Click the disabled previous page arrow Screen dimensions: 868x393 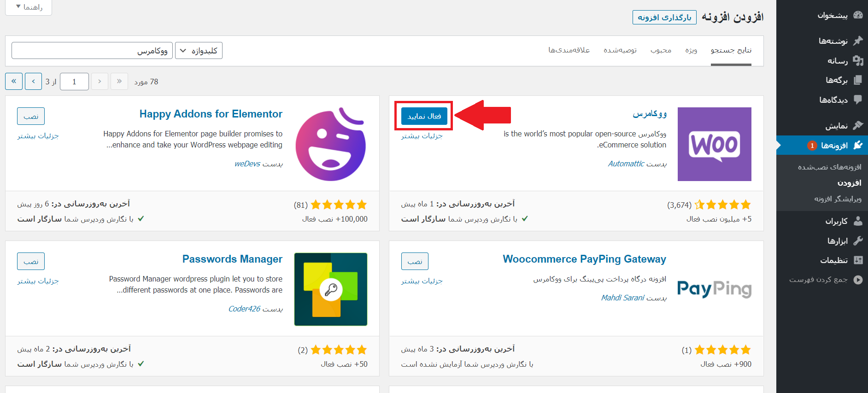tap(100, 82)
